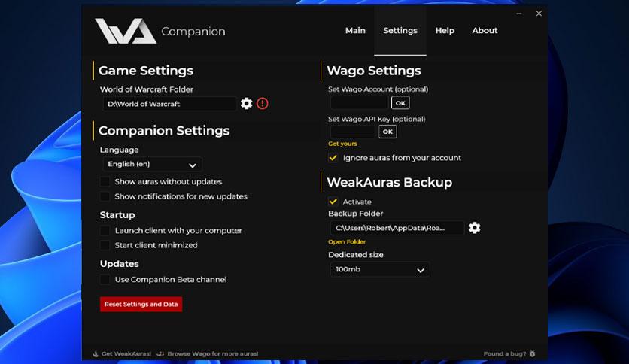629x364 pixels.
Task: Click gear icon next to Backup Folder
Action: [474, 228]
